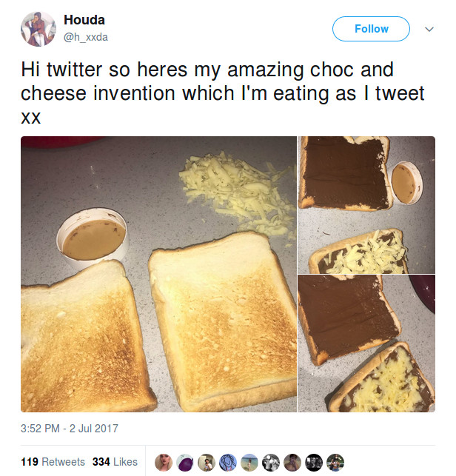
Task: Open the purple eggplant liker avatar
Action: point(185,463)
